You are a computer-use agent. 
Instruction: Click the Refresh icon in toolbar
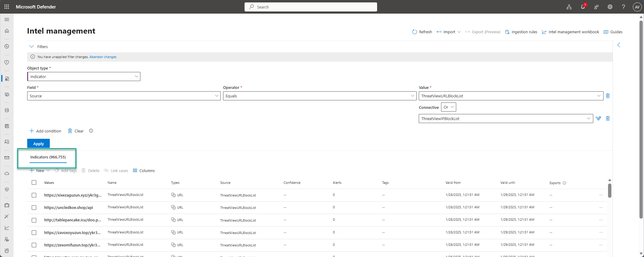coord(415,32)
